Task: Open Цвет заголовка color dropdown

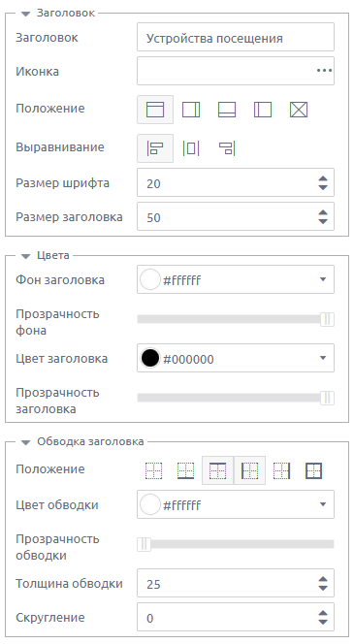Action: tap(323, 358)
